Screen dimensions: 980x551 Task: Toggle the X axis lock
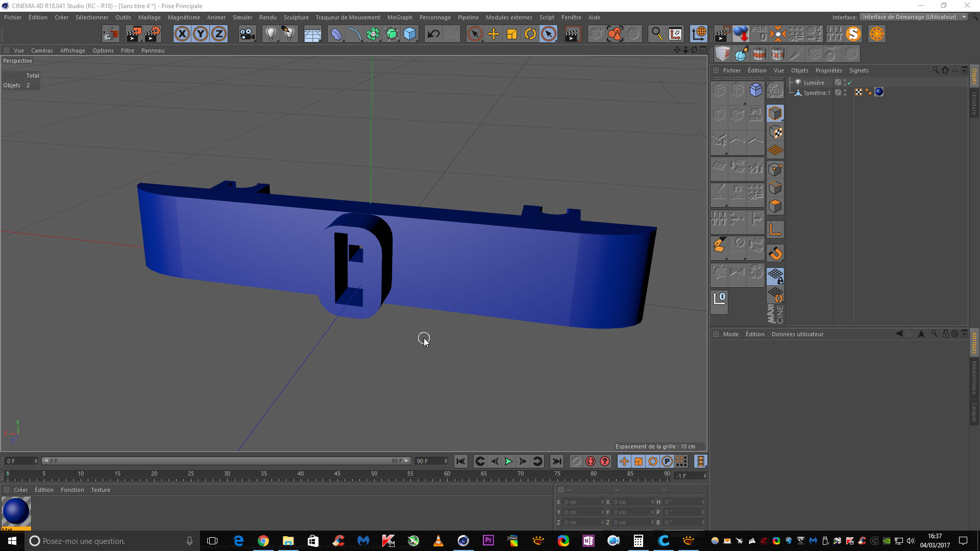[182, 34]
